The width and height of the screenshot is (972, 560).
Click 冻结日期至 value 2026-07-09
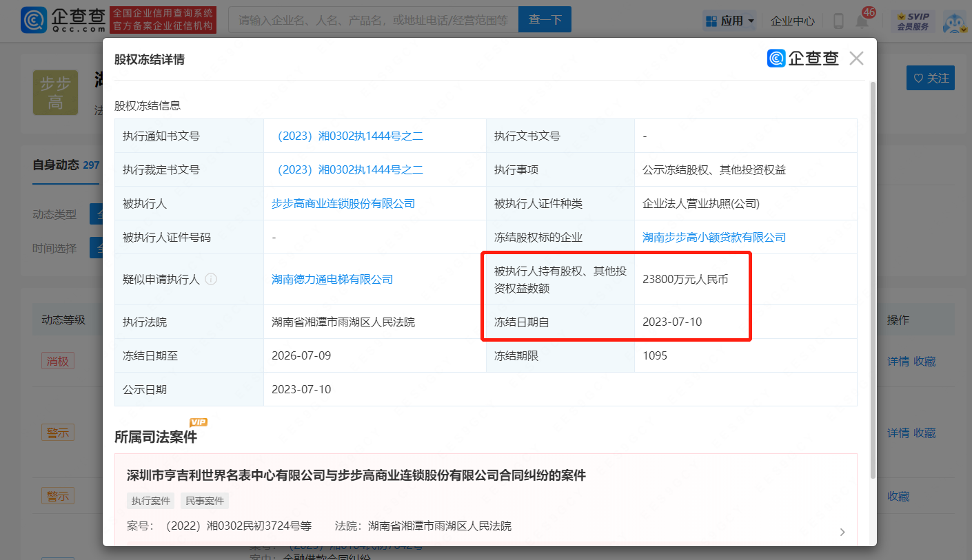pos(301,355)
